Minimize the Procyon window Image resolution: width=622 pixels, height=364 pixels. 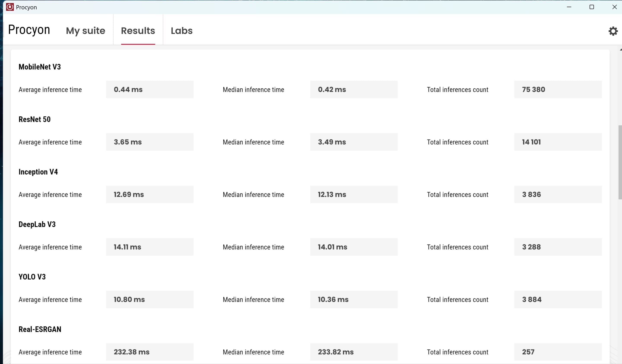(569, 7)
